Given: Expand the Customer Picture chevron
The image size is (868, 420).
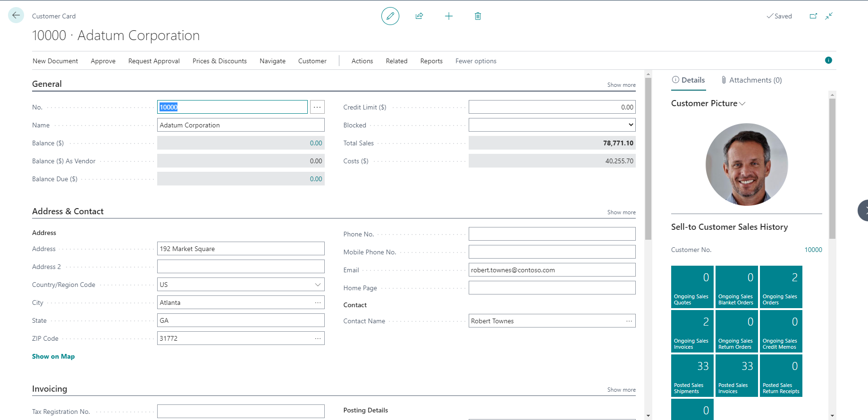Looking at the screenshot, I should pyautogui.click(x=742, y=104).
